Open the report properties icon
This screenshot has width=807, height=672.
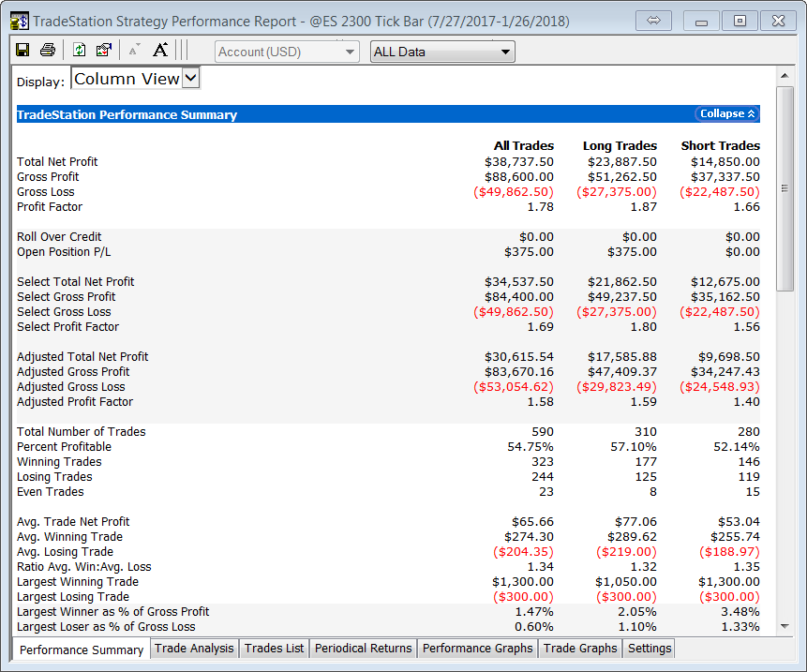pyautogui.click(x=103, y=51)
